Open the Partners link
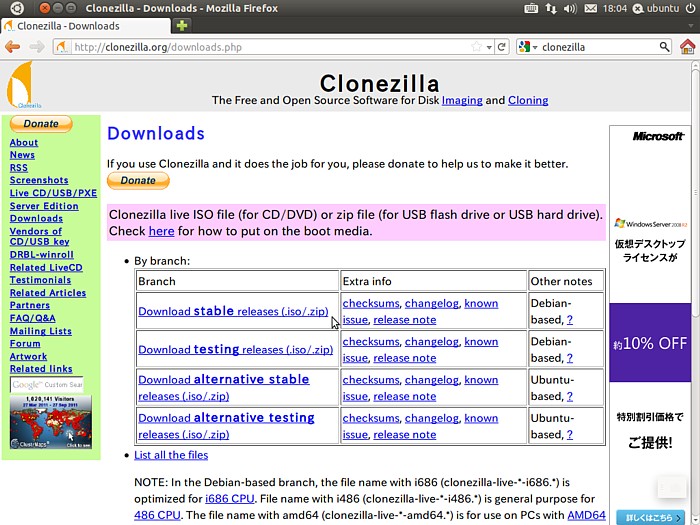The height and width of the screenshot is (525, 700). pos(30,305)
